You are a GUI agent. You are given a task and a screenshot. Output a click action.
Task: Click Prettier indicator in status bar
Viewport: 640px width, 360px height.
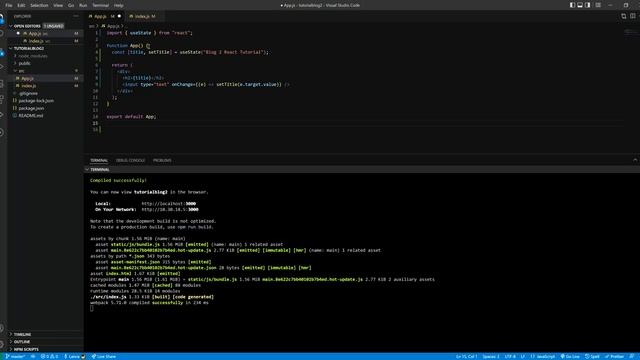point(615,356)
